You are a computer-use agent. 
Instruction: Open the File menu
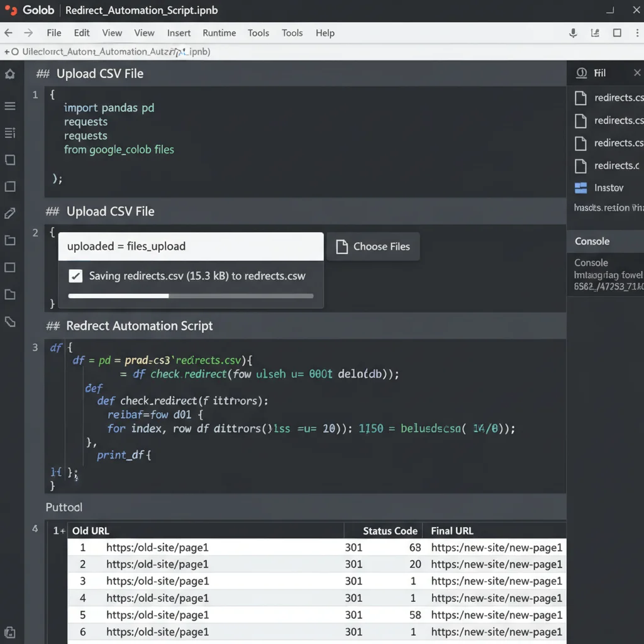[54, 33]
